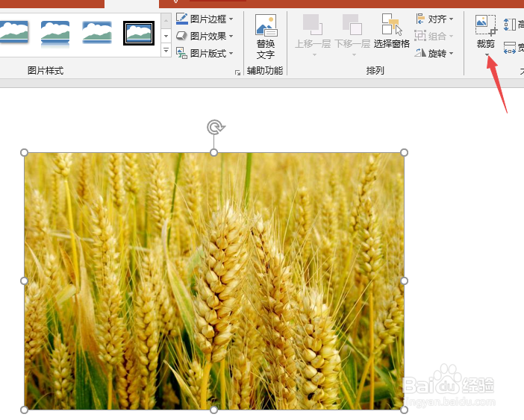Open the Crop (裁剪) dropdown arrow

tap(487, 54)
